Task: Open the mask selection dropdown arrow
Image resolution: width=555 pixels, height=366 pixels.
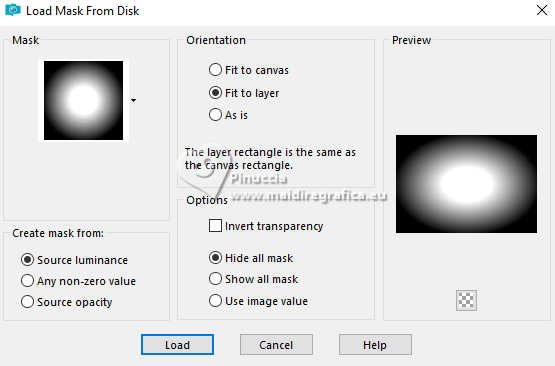Action: [x=133, y=101]
